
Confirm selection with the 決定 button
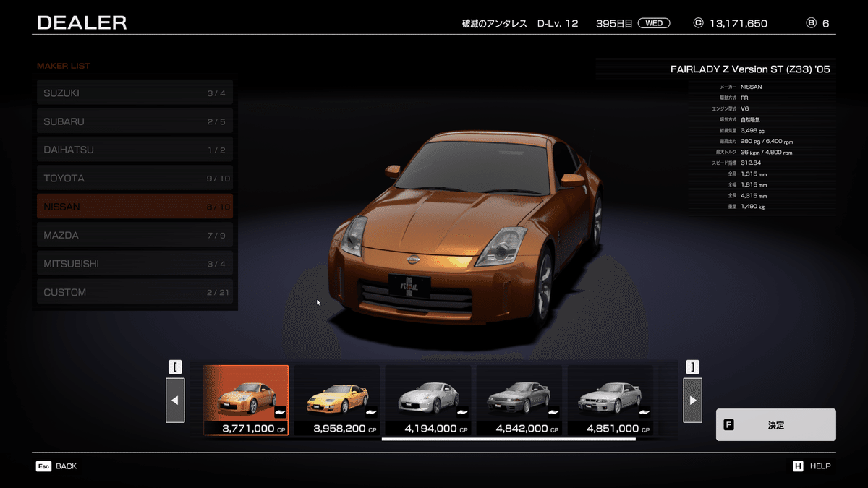pyautogui.click(x=776, y=425)
